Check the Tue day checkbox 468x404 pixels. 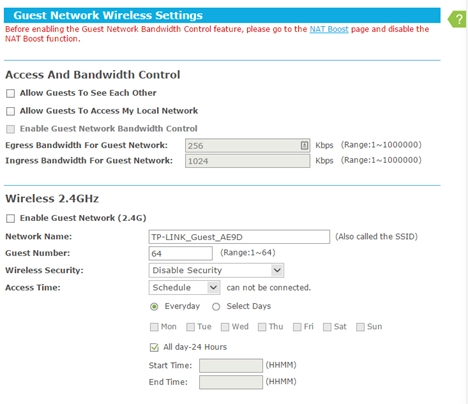click(x=190, y=327)
